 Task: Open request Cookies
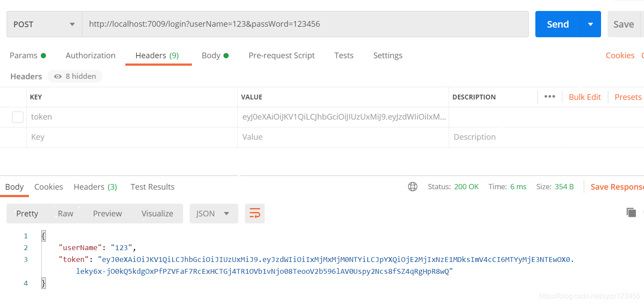point(620,55)
